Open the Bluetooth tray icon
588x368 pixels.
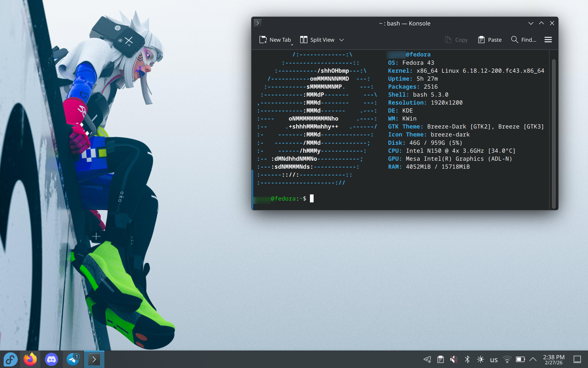pyautogui.click(x=467, y=359)
